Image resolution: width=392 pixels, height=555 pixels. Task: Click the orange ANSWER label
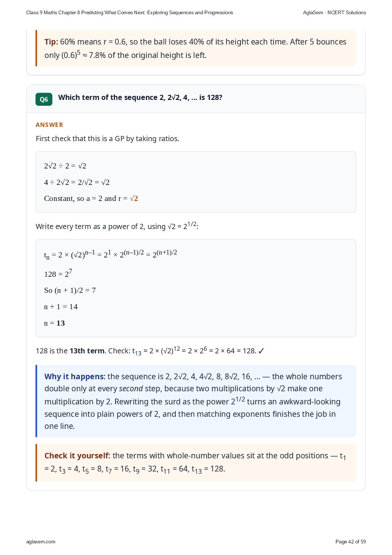tap(49, 125)
